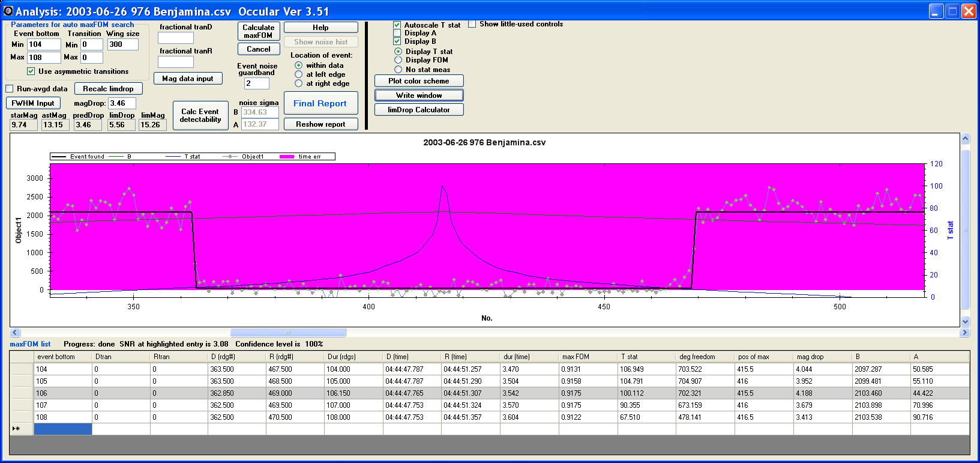Image resolution: width=980 pixels, height=463 pixels.
Task: Click the magenta time err legend swatch
Action: (x=287, y=157)
